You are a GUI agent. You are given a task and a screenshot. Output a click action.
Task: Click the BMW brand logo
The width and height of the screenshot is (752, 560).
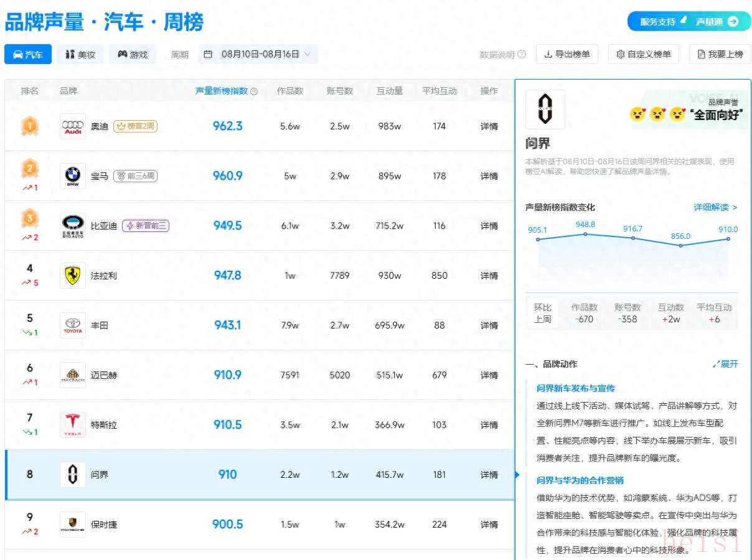pos(73,176)
